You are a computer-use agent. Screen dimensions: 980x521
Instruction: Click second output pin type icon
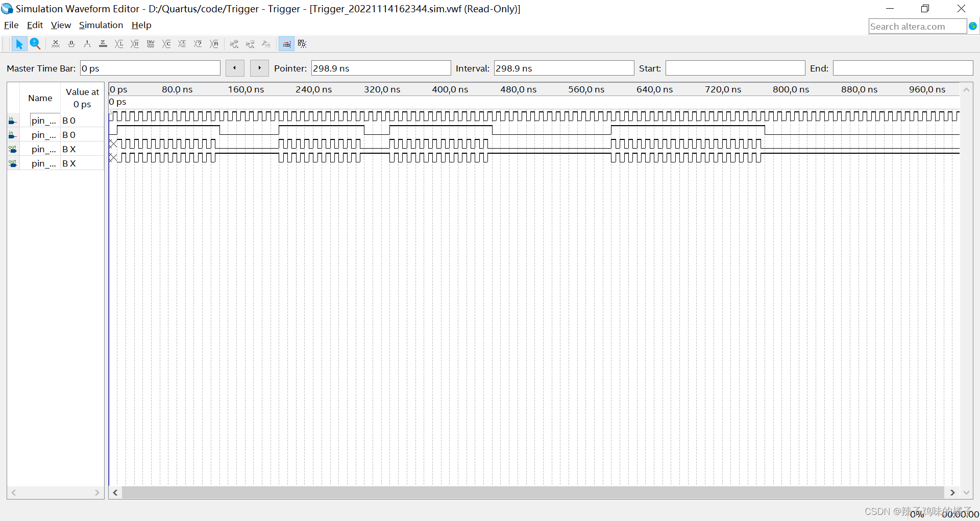[13, 164]
